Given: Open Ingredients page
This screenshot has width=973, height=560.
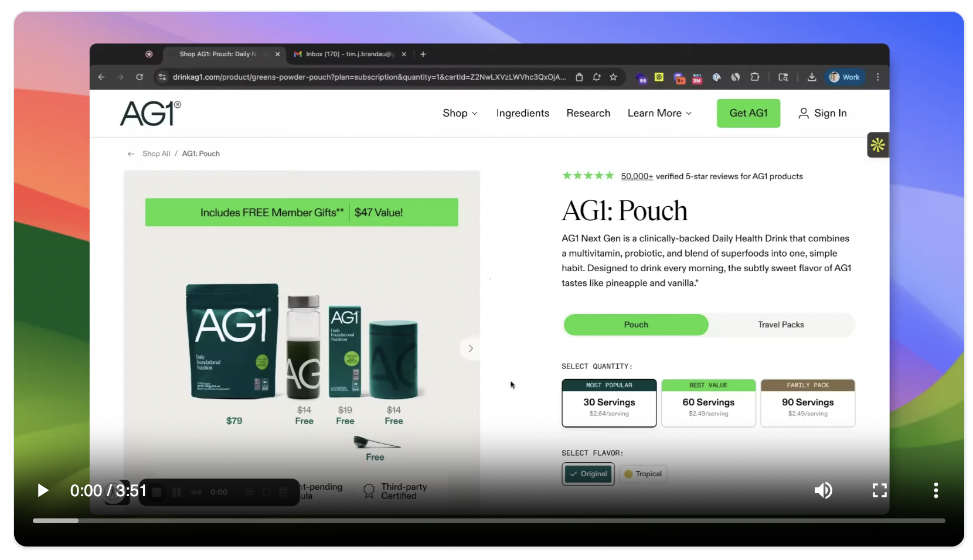Looking at the screenshot, I should [522, 113].
